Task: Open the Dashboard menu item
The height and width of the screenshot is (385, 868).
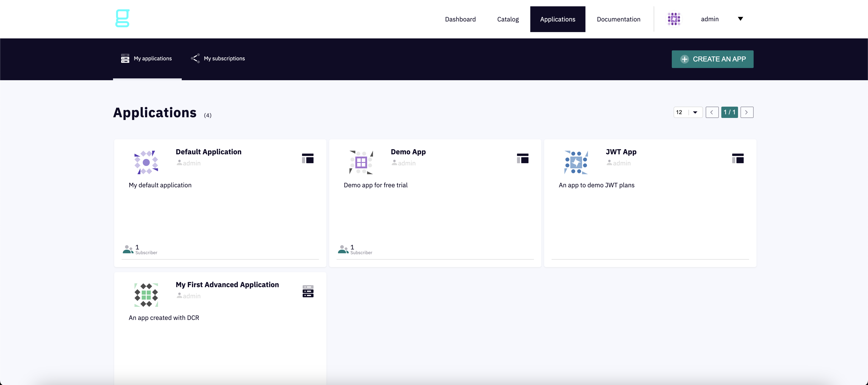Action: point(460,19)
